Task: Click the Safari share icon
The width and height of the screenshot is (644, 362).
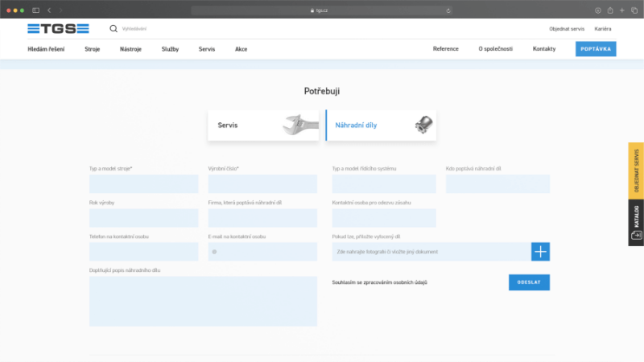Action: pos(610,10)
